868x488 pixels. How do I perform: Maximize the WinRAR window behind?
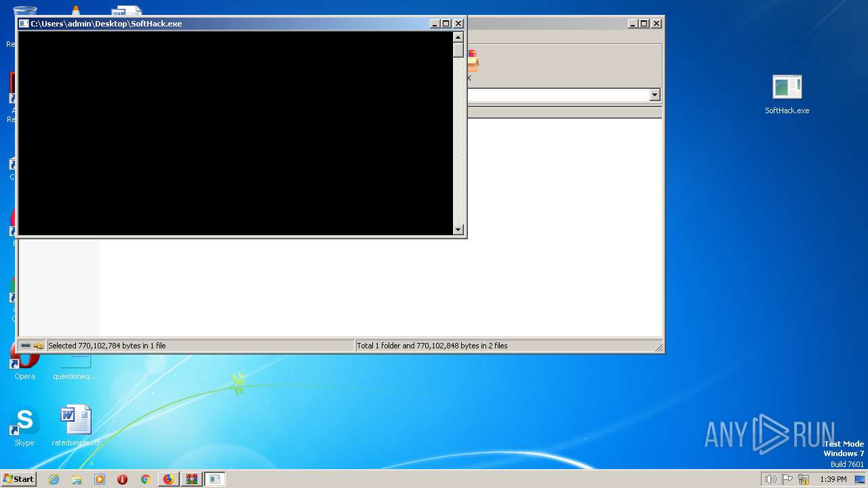(x=644, y=24)
